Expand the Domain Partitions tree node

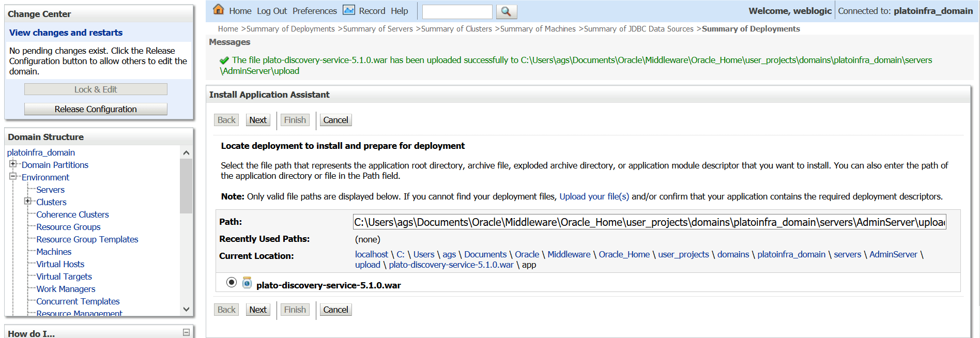[13, 164]
